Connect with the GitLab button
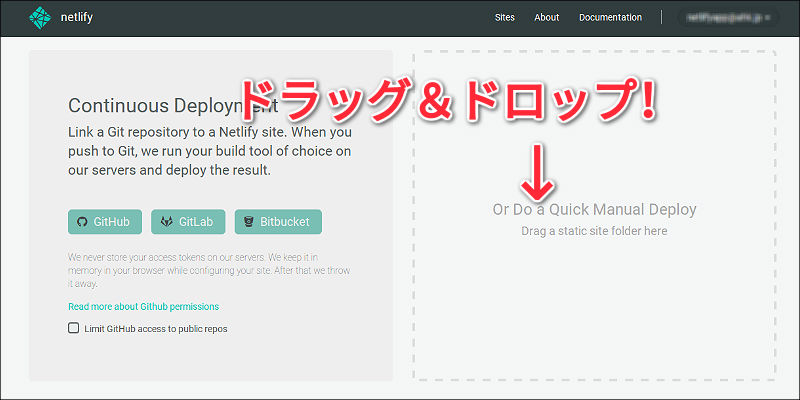Viewport: 800px width, 400px height. coord(188,222)
